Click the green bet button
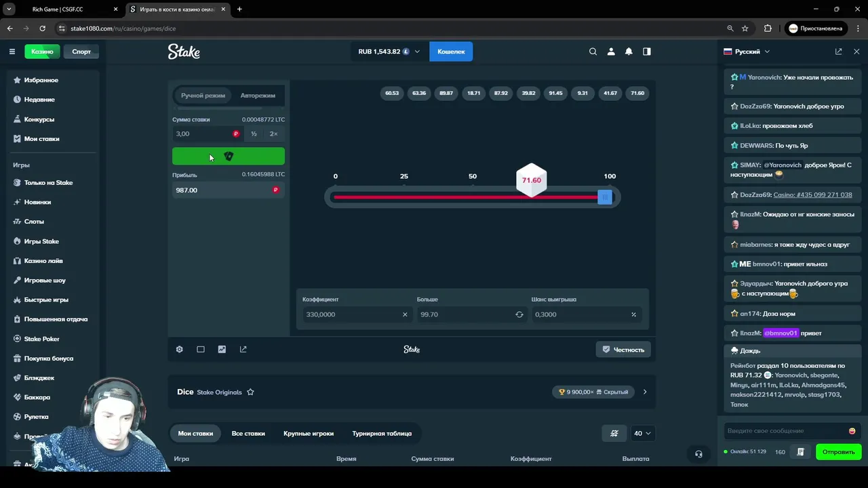The width and height of the screenshot is (868, 488). tap(229, 157)
